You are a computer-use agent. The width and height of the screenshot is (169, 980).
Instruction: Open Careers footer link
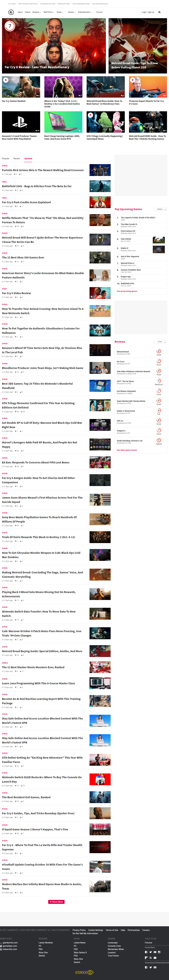pos(146,930)
